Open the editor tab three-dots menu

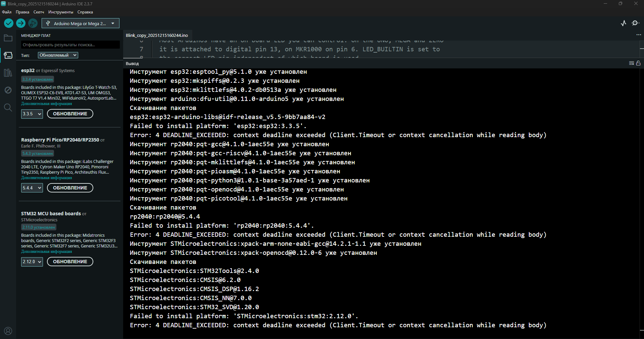tap(638, 35)
